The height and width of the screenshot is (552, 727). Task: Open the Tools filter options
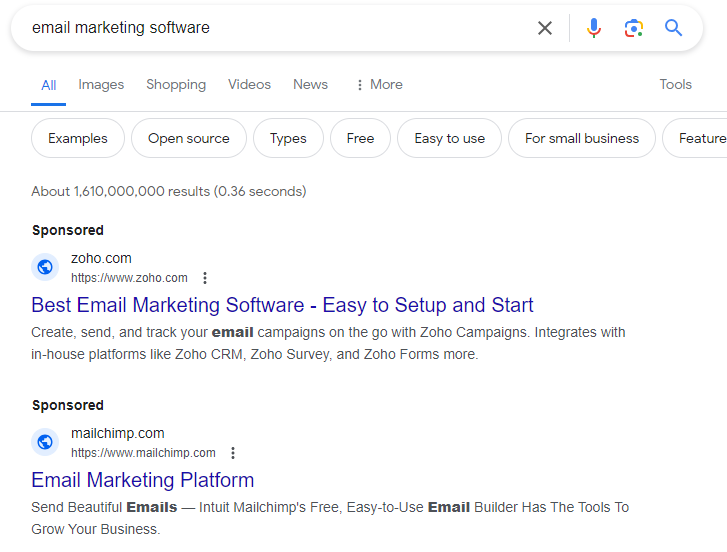click(676, 84)
